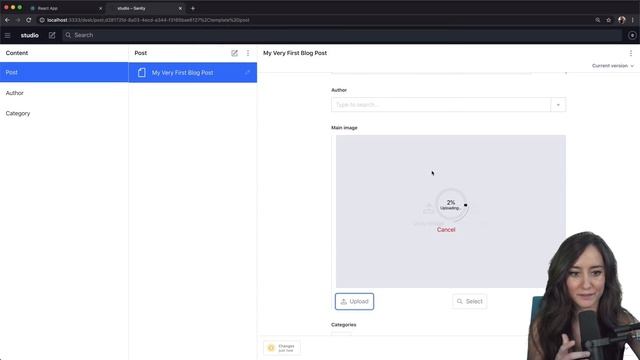Image resolution: width=640 pixels, height=360 pixels.
Task: Select Author in Content list
Action: pos(64,93)
